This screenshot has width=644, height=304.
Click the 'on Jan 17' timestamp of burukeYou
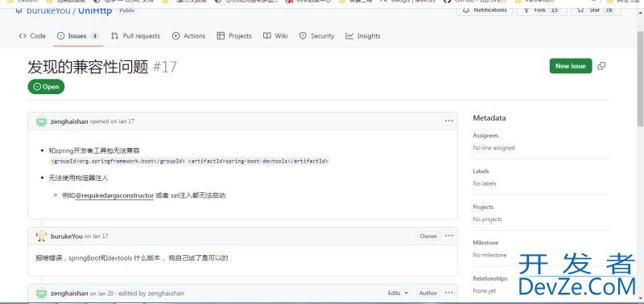pos(96,236)
